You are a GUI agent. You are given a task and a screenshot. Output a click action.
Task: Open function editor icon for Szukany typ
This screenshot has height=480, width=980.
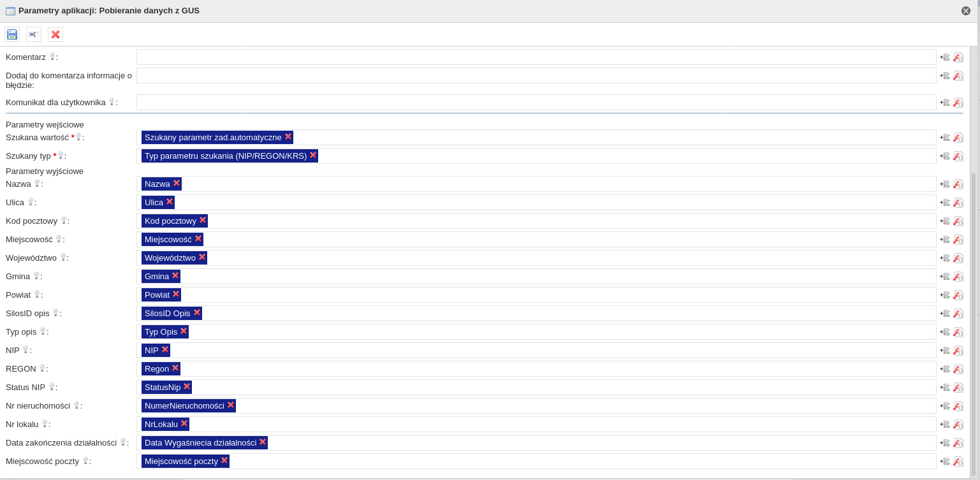click(958, 156)
